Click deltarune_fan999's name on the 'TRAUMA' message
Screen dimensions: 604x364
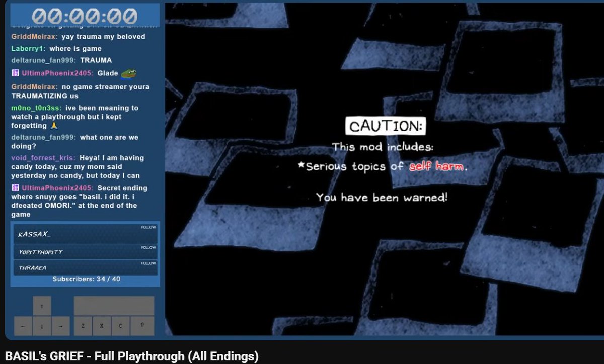point(43,60)
